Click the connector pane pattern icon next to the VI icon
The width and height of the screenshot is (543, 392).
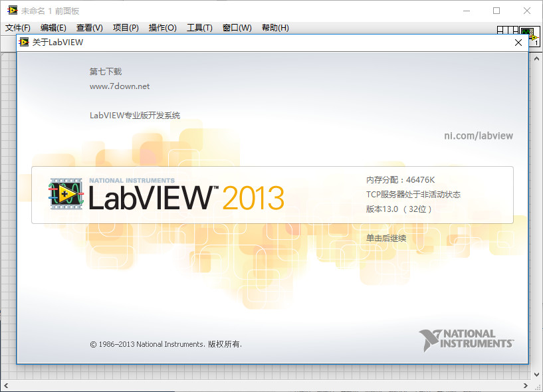506,30
